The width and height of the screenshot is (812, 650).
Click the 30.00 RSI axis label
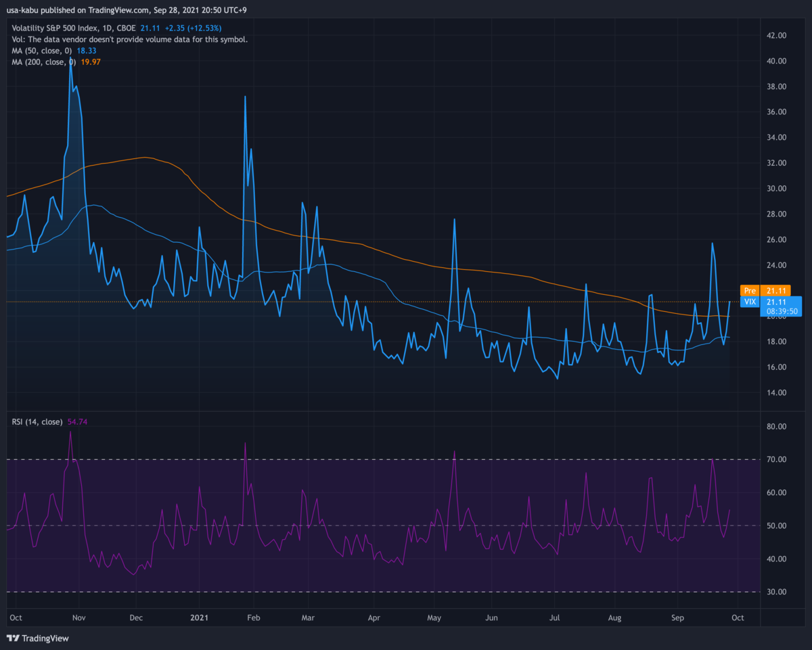pos(776,593)
